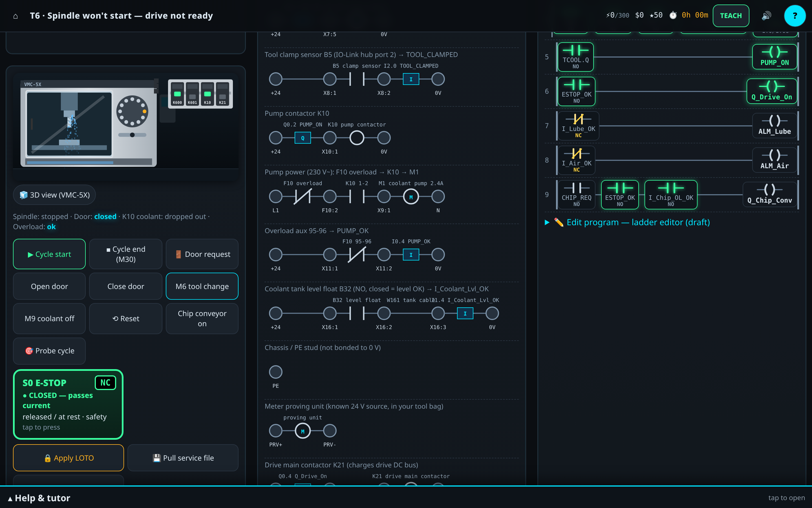Probe terminal X8:1 node
The image size is (812, 508).
330,79
